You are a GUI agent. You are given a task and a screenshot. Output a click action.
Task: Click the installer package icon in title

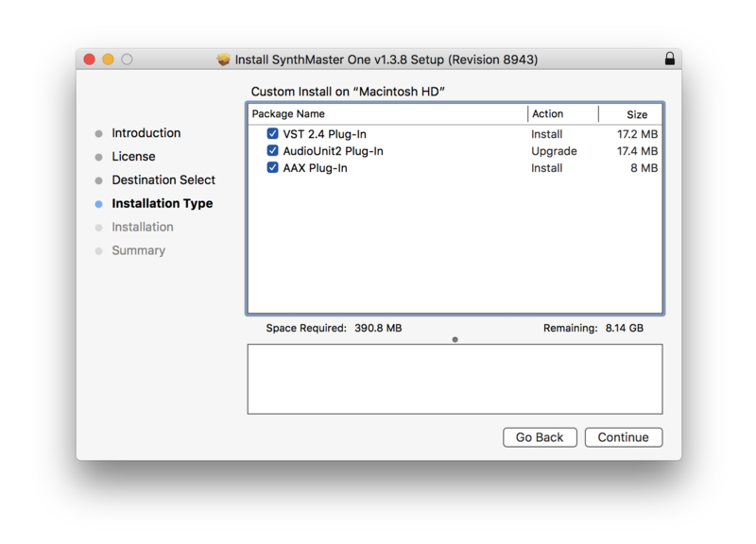click(x=223, y=59)
